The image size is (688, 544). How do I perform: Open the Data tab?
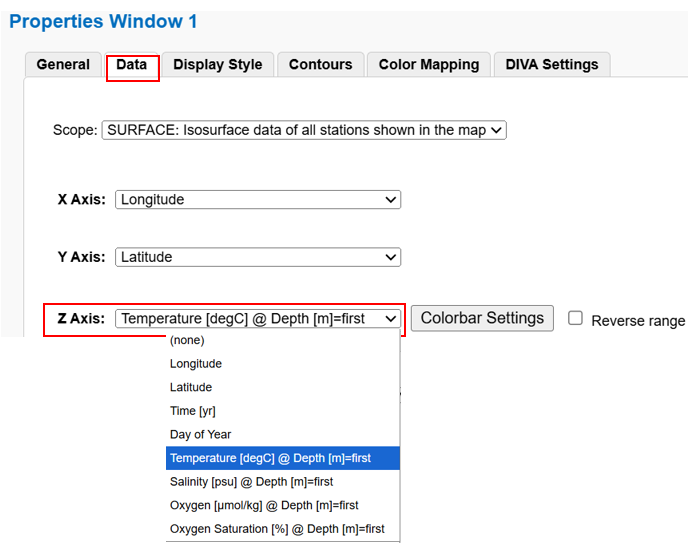coord(132,65)
